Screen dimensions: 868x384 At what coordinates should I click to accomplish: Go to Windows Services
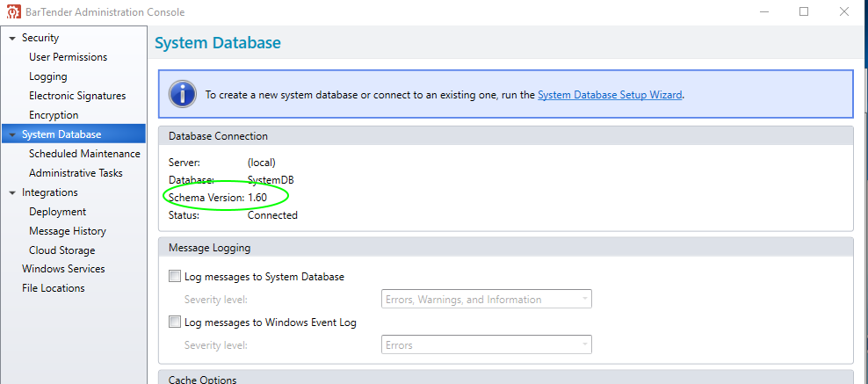63,269
